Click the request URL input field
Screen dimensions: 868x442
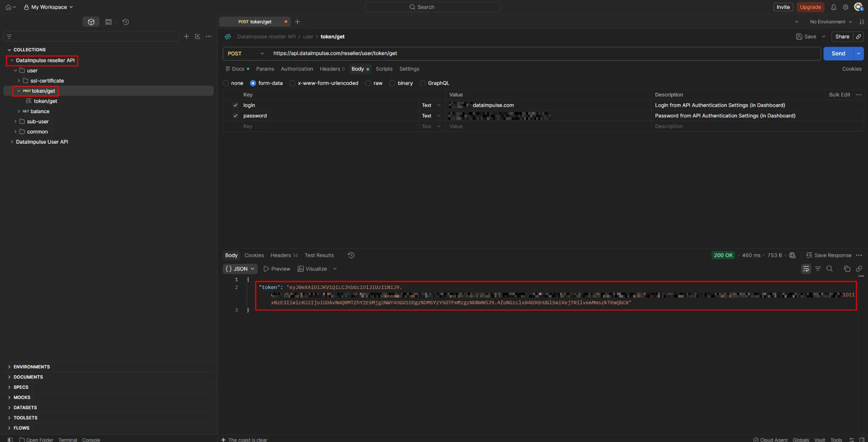(x=545, y=53)
